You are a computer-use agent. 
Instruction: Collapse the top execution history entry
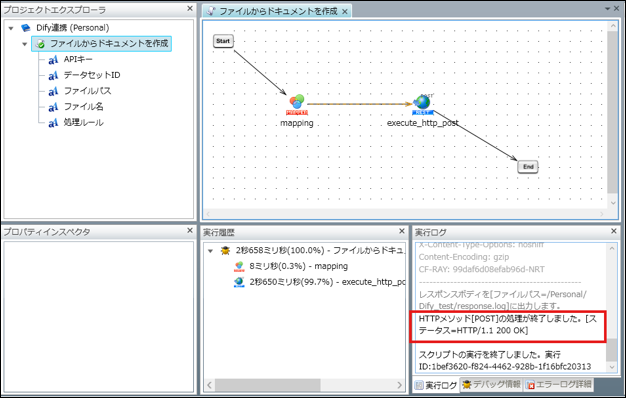(x=210, y=251)
